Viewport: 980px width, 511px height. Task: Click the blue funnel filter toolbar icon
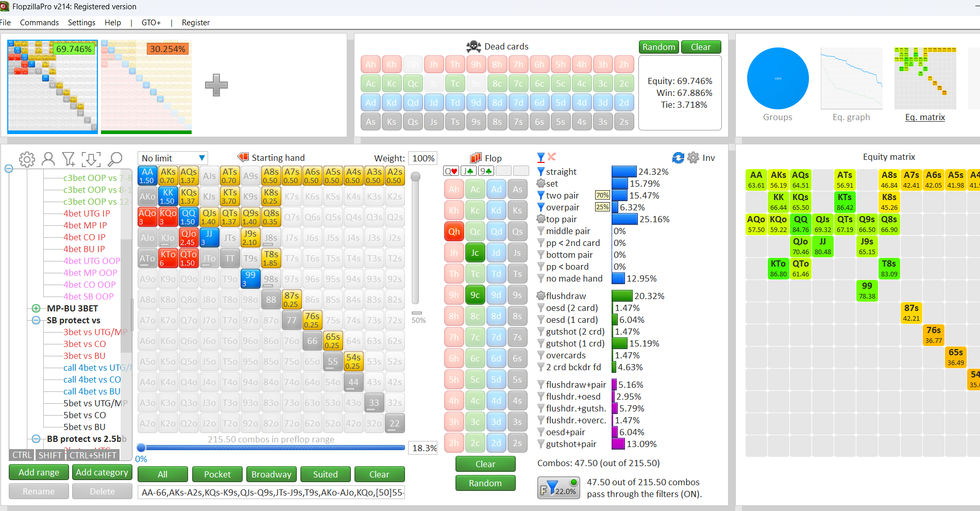tap(541, 157)
